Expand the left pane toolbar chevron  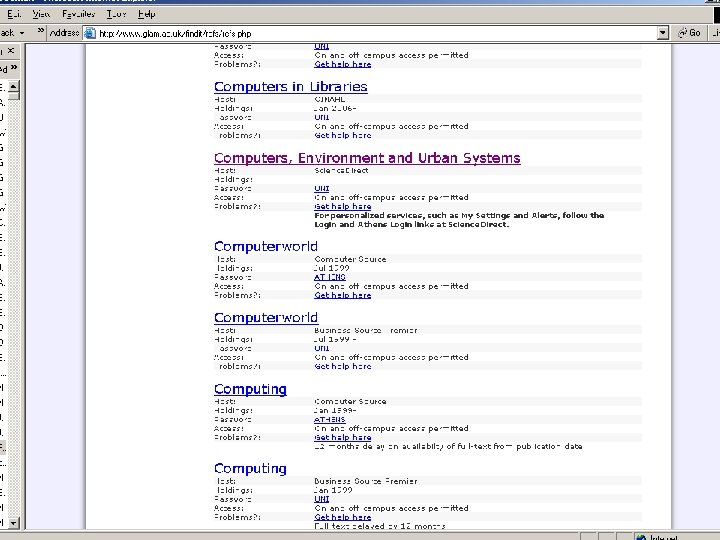[14, 68]
